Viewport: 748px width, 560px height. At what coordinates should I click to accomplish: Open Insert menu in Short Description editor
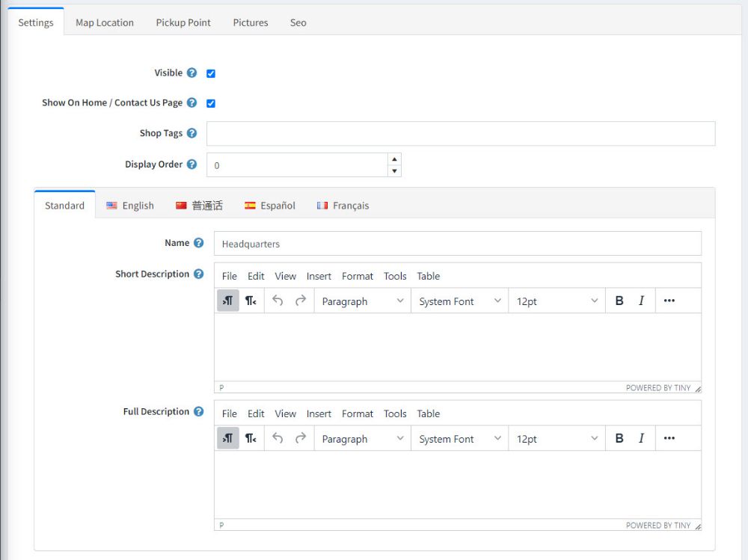pyautogui.click(x=319, y=276)
